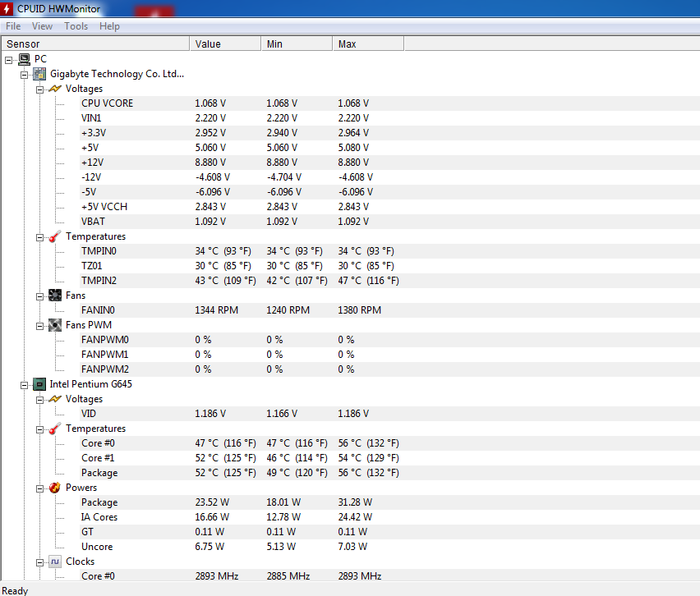Collapse the Pentium Voltages group
This screenshot has width=700, height=596.
click(39, 400)
